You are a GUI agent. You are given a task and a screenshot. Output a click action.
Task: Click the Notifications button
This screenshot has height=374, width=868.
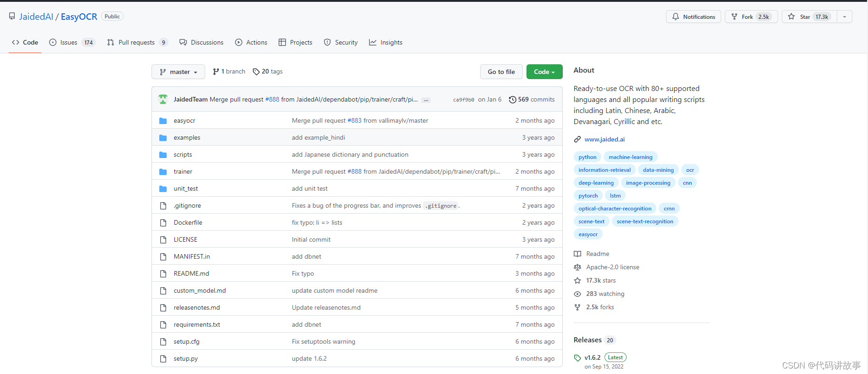click(694, 17)
